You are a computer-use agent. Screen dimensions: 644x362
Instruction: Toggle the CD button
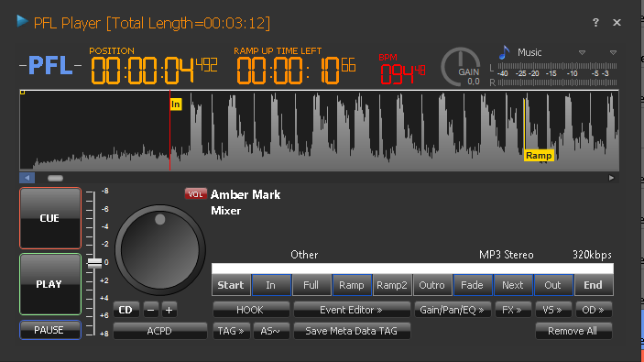coord(126,310)
